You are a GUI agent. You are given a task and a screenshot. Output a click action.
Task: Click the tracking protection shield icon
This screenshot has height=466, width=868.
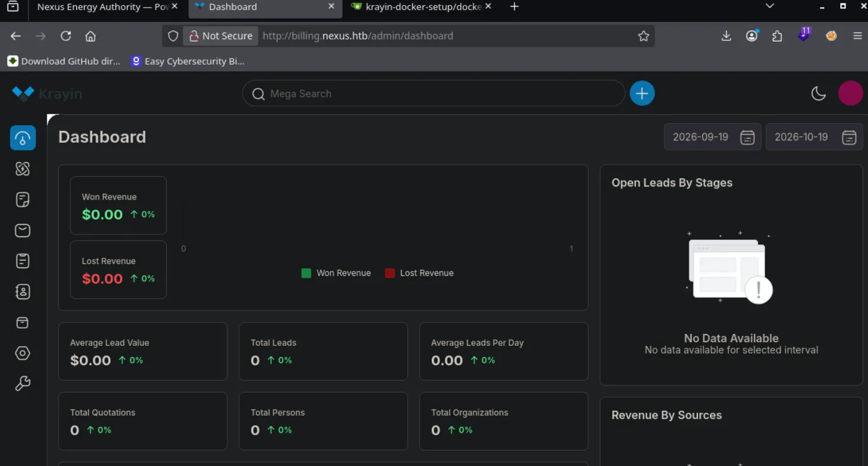click(173, 36)
